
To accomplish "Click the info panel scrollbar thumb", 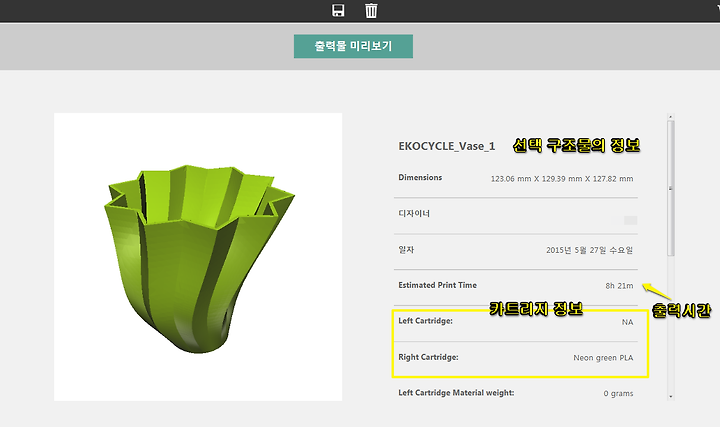I will (670, 188).
